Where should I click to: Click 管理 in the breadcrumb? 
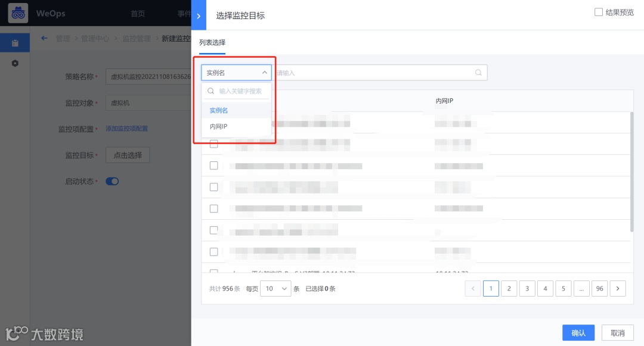point(63,39)
